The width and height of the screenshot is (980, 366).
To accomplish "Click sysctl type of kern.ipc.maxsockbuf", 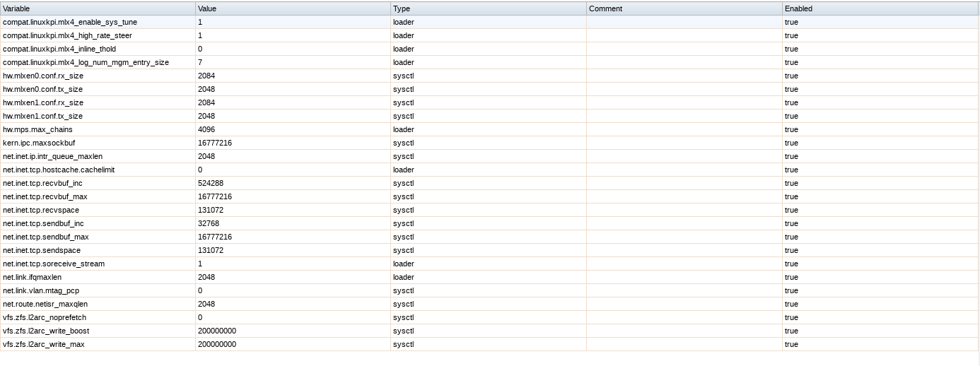I will [403, 143].
